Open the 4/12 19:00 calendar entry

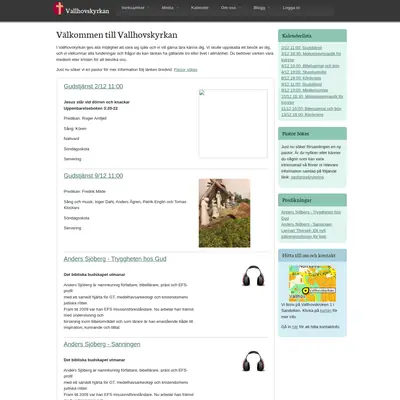coord(304,72)
